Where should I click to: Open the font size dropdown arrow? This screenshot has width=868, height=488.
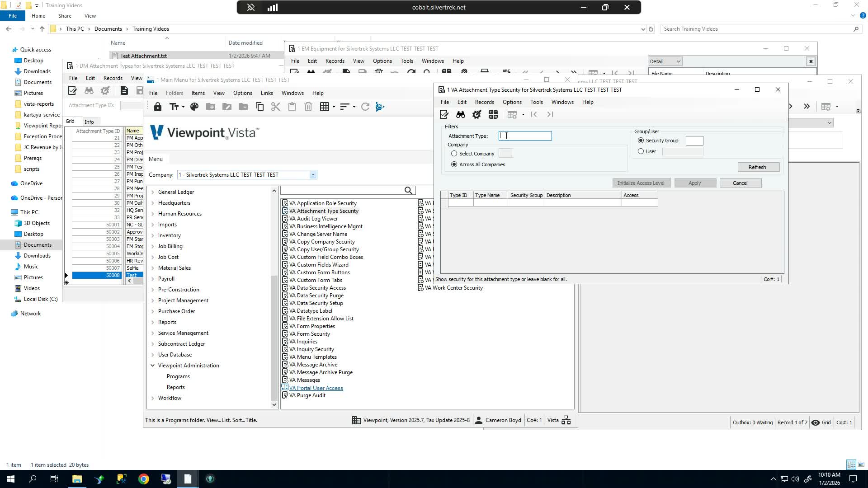[x=183, y=107]
